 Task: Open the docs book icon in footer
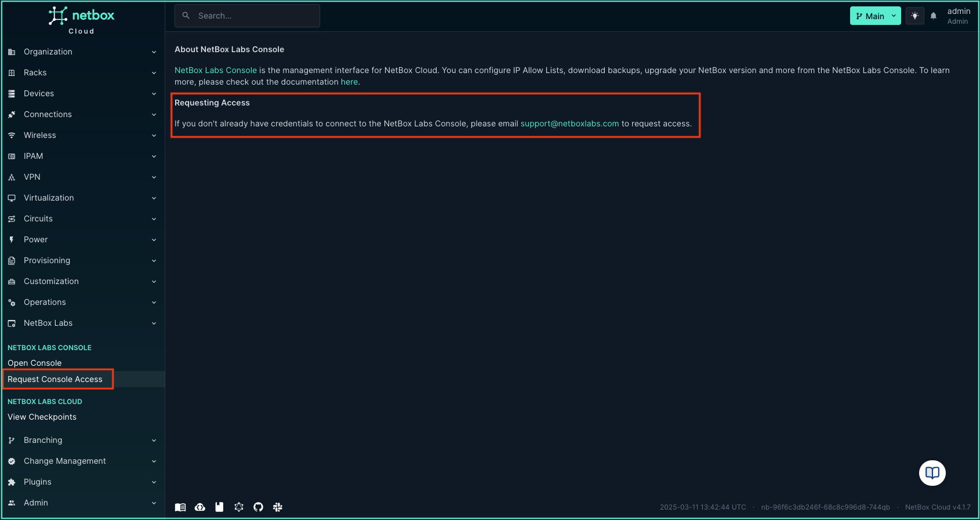[x=180, y=507]
